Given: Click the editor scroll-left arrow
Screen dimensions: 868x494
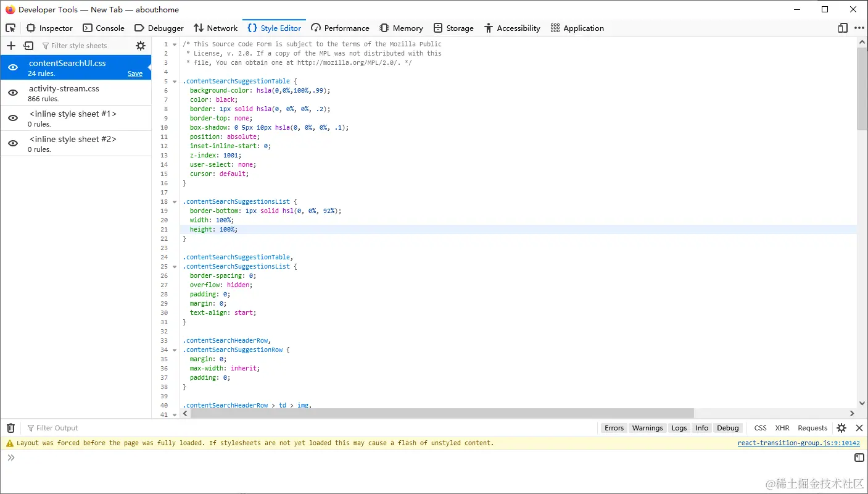Looking at the screenshot, I should [186, 413].
